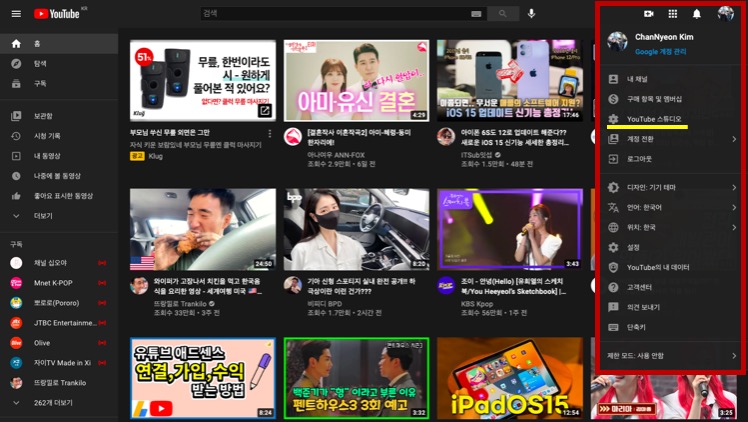The width and height of the screenshot is (748, 422).
Task: Open 구매 항목 및 멤버십
Action: coord(671,99)
